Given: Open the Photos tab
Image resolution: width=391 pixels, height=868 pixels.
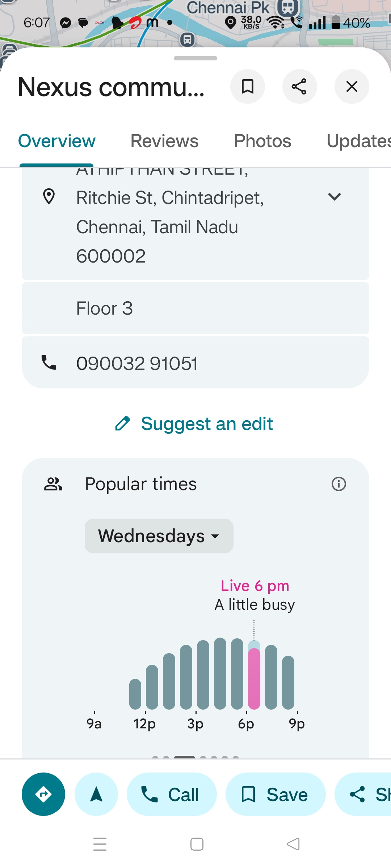Looking at the screenshot, I should pyautogui.click(x=262, y=141).
